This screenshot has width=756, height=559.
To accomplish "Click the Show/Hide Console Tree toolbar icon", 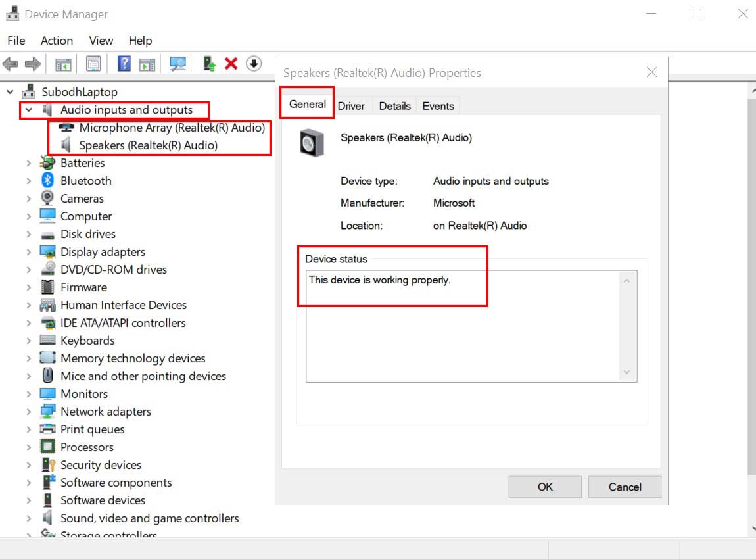I will 62,63.
